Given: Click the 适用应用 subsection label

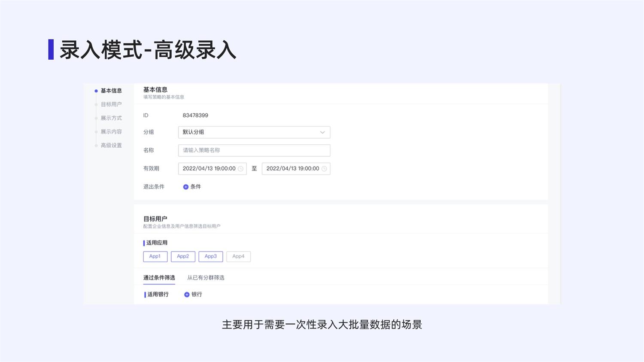Looking at the screenshot, I should (157, 243).
